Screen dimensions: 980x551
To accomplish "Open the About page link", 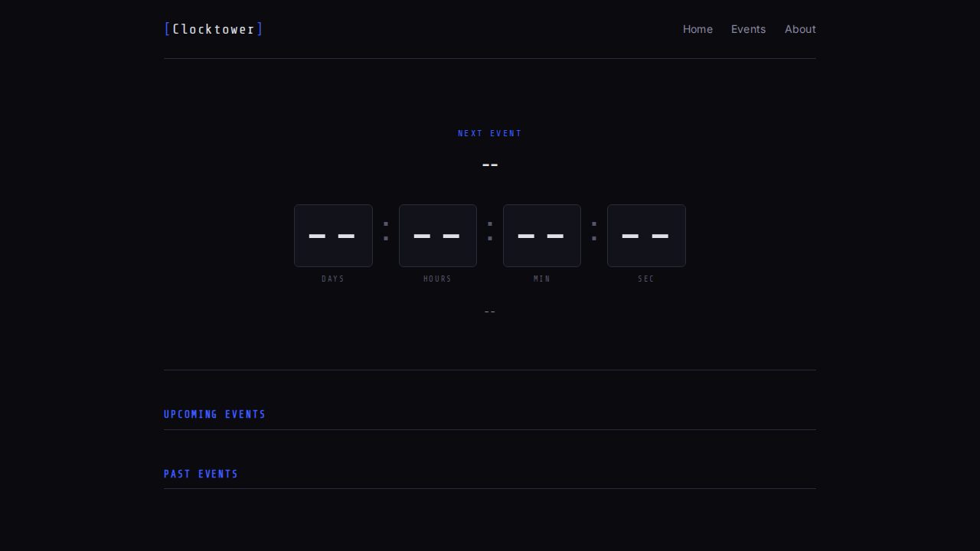I will [x=800, y=29].
